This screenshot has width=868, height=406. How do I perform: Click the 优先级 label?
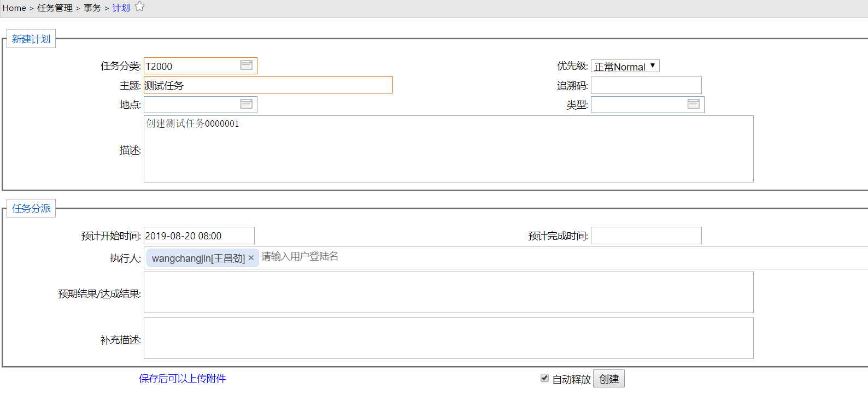point(572,66)
